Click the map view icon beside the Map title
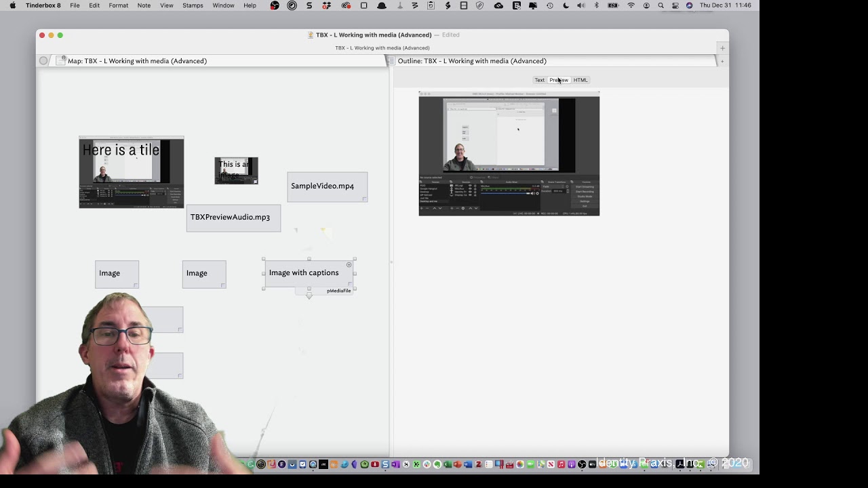The width and height of the screenshot is (868, 488). [60, 61]
